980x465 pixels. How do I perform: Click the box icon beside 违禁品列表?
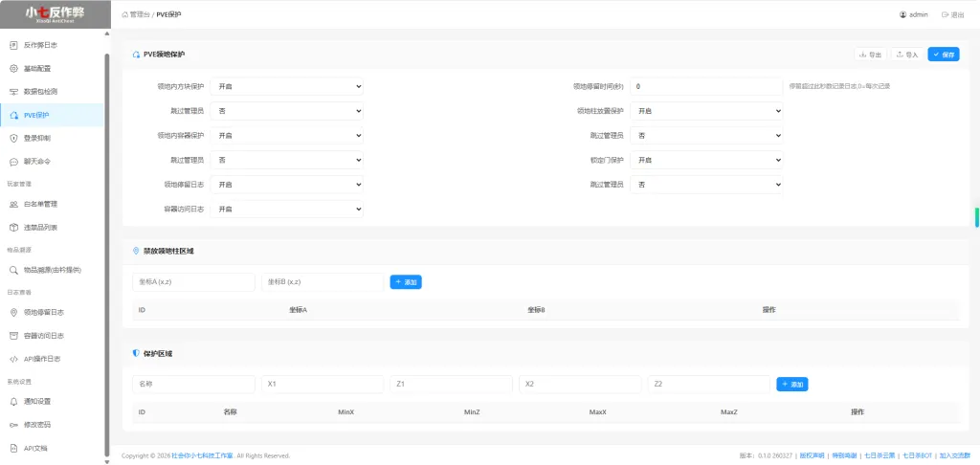click(13, 228)
